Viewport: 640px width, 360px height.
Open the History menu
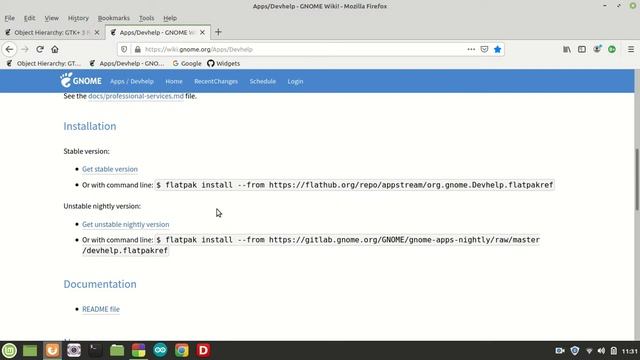[x=78, y=18]
